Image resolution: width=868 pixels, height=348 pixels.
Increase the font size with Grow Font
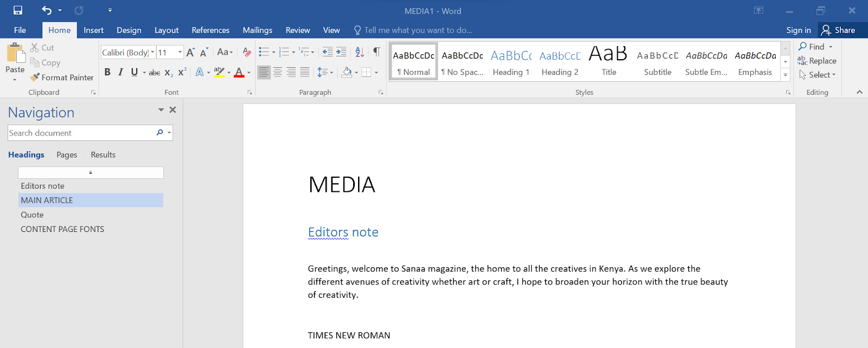pos(190,53)
